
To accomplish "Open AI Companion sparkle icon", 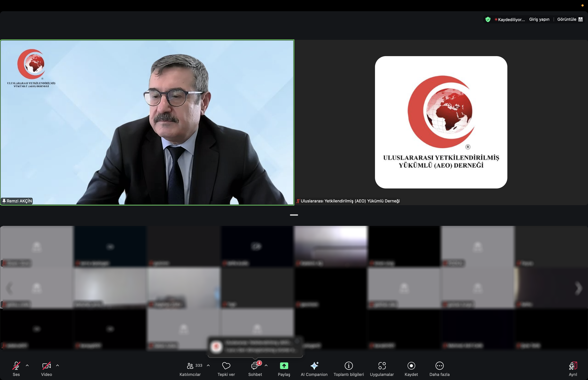I will click(x=314, y=366).
